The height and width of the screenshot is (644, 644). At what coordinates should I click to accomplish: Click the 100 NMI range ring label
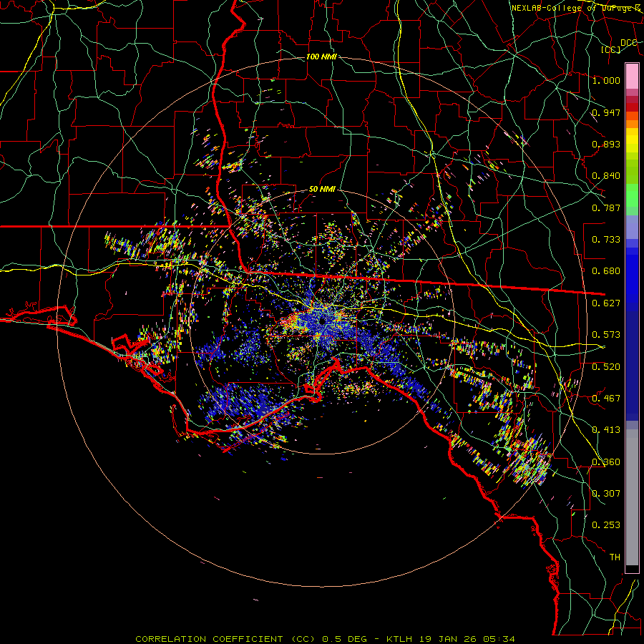321,57
